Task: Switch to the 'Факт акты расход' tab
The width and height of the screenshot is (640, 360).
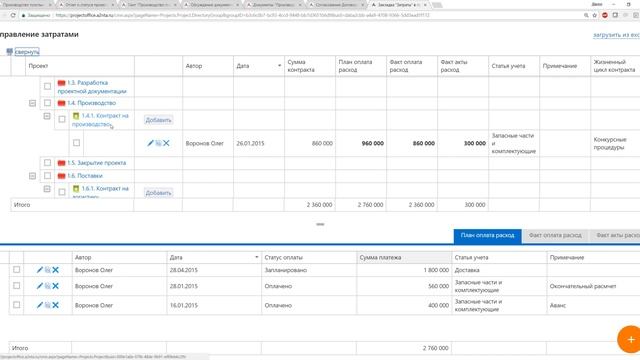Action: tap(616, 236)
